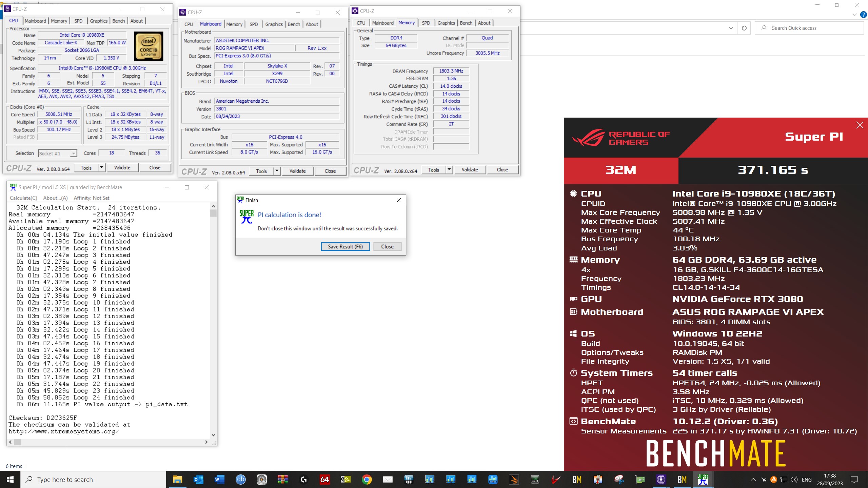Open Explorer help question mark icon
This screenshot has width=868, height=488.
click(863, 15)
